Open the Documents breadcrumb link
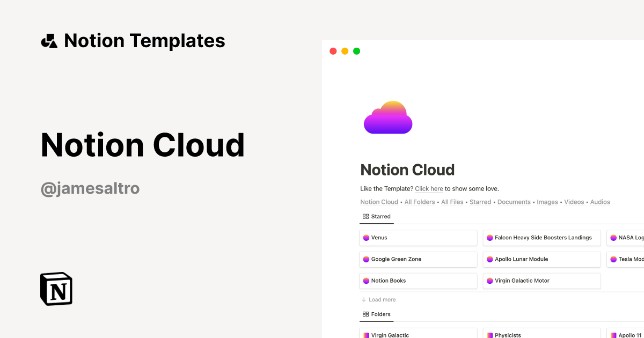 pos(514,202)
